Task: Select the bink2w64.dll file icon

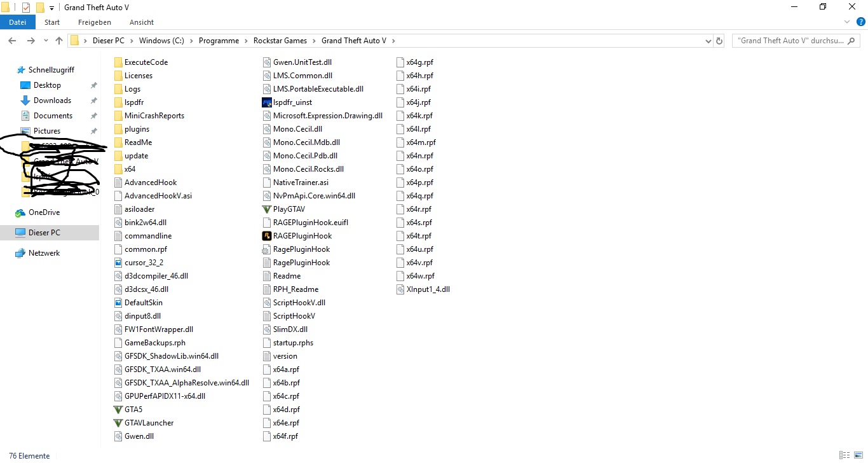Action: tap(118, 223)
